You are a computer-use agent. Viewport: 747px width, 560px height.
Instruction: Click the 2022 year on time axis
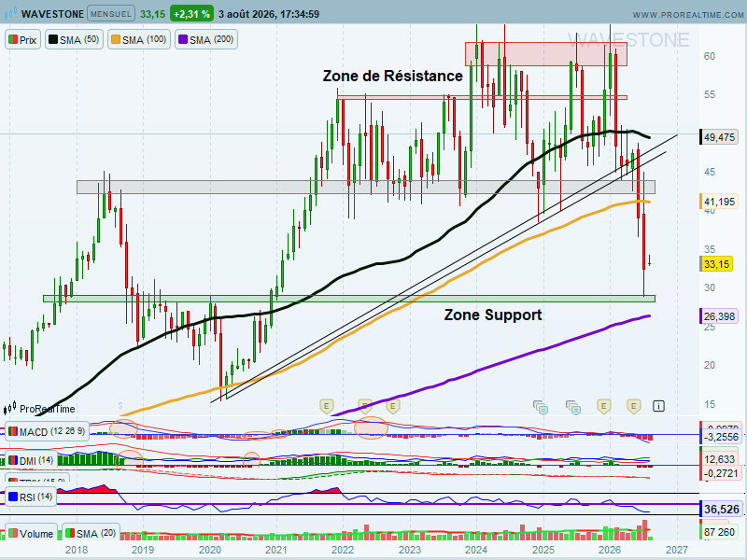tap(343, 550)
